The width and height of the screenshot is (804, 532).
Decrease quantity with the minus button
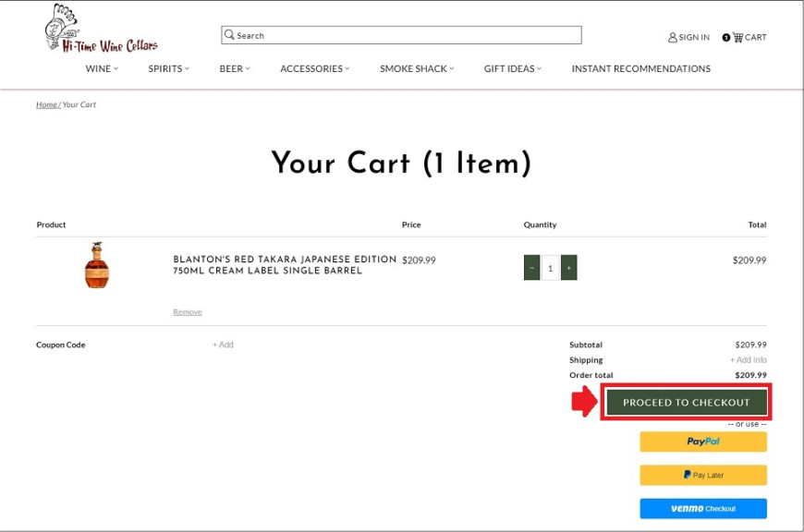[x=531, y=268]
